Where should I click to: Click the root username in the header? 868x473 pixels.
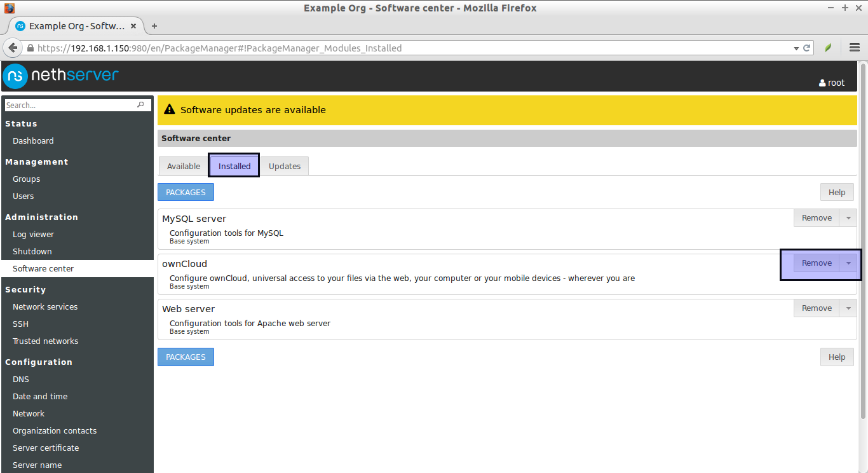pyautogui.click(x=836, y=83)
